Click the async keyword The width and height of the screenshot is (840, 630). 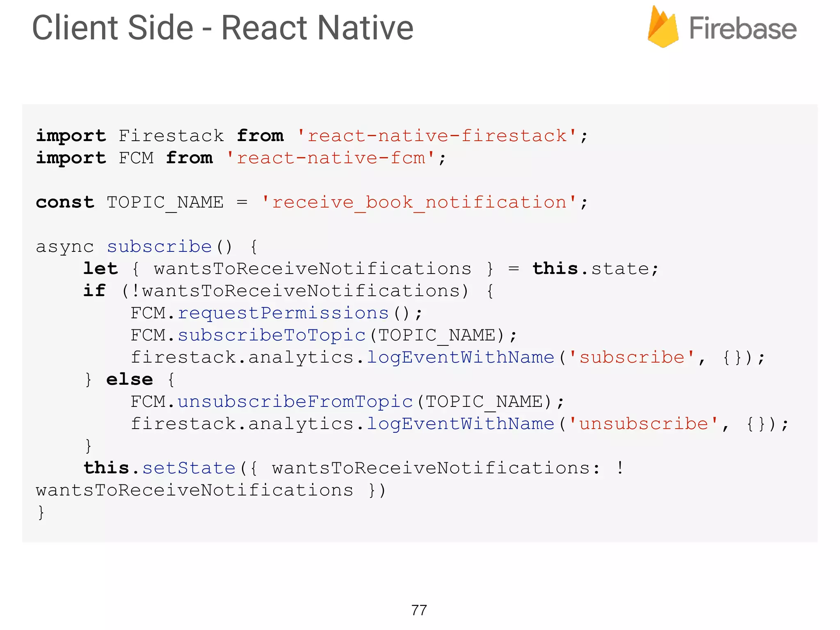pyautogui.click(x=65, y=247)
